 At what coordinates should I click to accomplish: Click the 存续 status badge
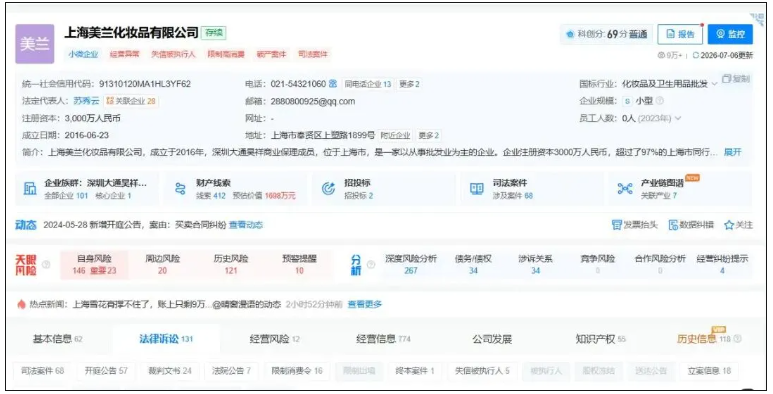[x=214, y=33]
